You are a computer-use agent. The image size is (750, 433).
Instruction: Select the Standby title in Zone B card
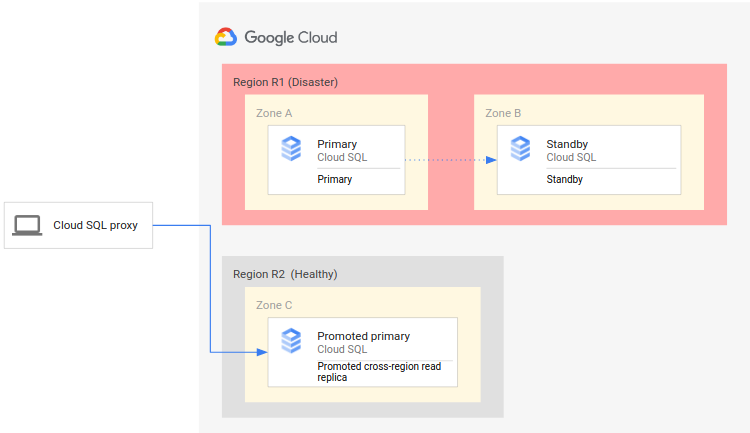pos(567,144)
